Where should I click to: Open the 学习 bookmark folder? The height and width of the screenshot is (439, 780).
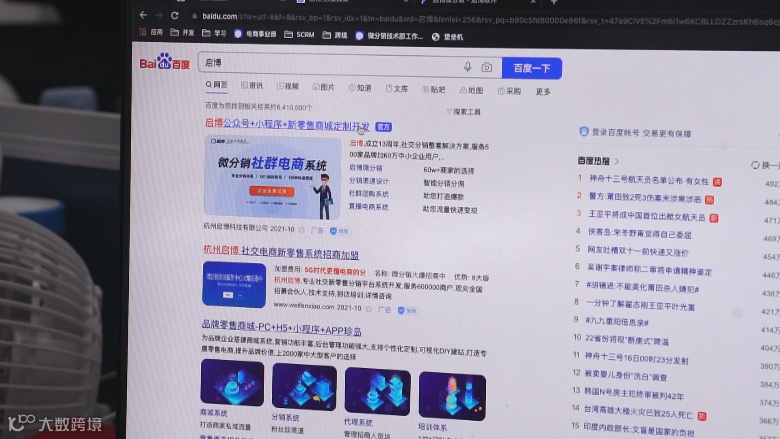(x=214, y=33)
